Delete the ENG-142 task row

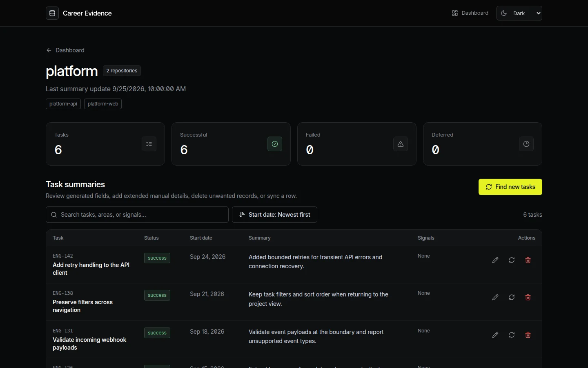point(528,260)
